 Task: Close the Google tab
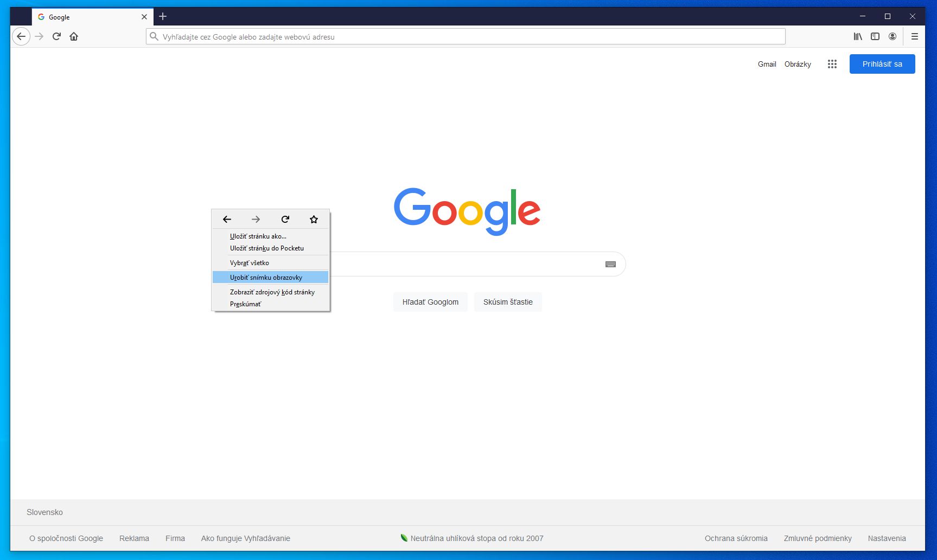(x=144, y=17)
